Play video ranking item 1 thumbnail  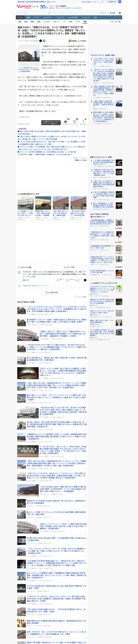pos(119,163)
